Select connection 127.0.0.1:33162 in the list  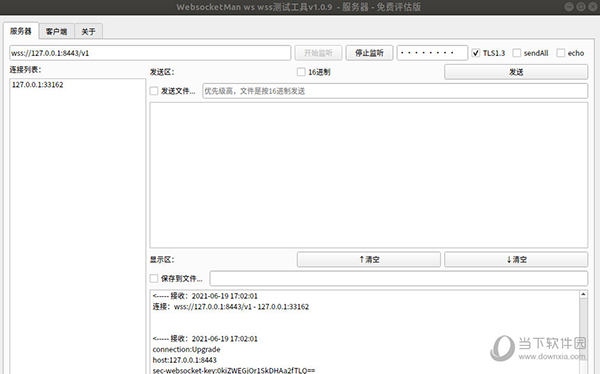coord(38,85)
